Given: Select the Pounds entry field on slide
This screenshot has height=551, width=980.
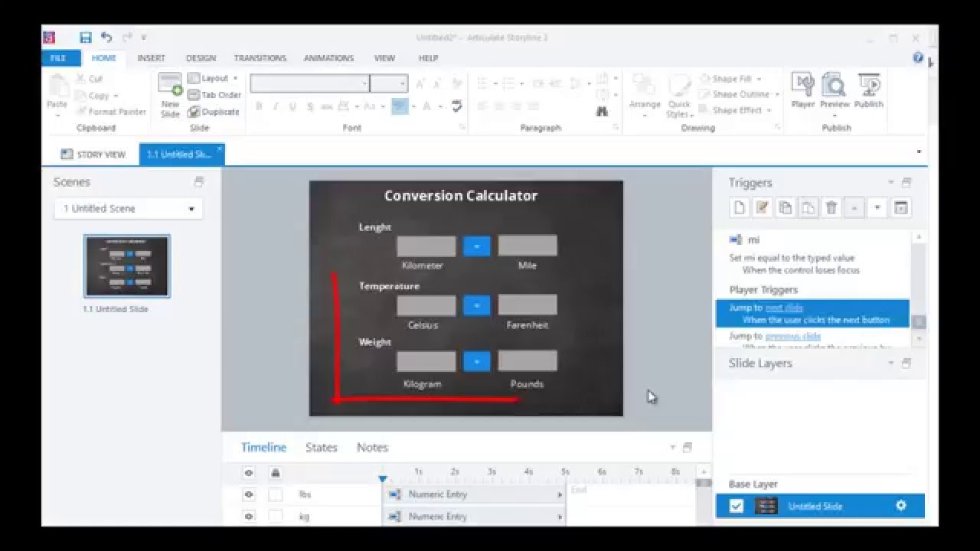Looking at the screenshot, I should click(x=528, y=360).
